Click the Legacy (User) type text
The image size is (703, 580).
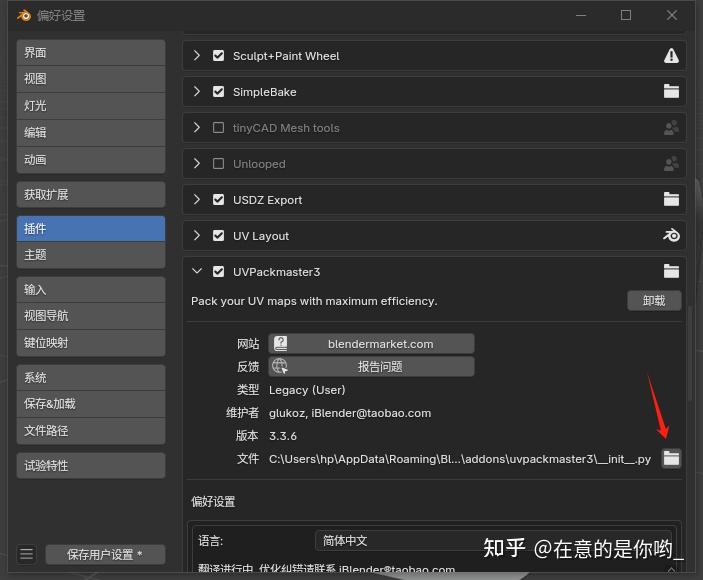coord(307,390)
